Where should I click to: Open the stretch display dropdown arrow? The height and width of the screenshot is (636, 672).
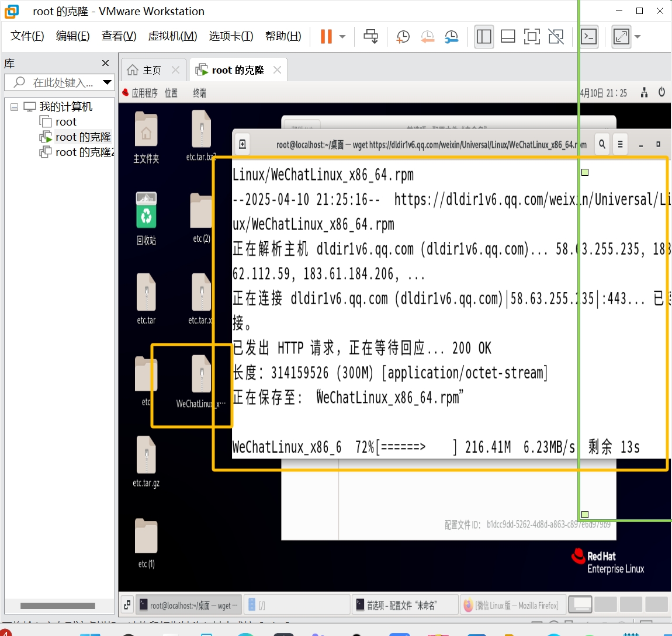tap(638, 37)
